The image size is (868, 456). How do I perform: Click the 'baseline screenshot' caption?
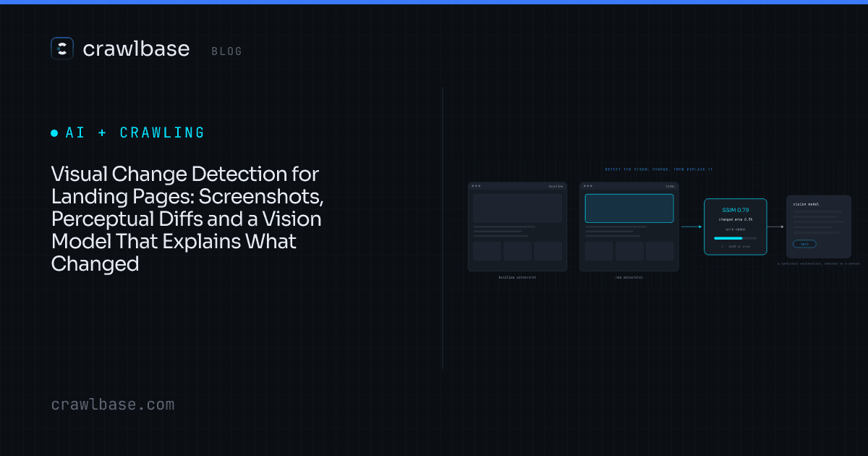point(518,277)
